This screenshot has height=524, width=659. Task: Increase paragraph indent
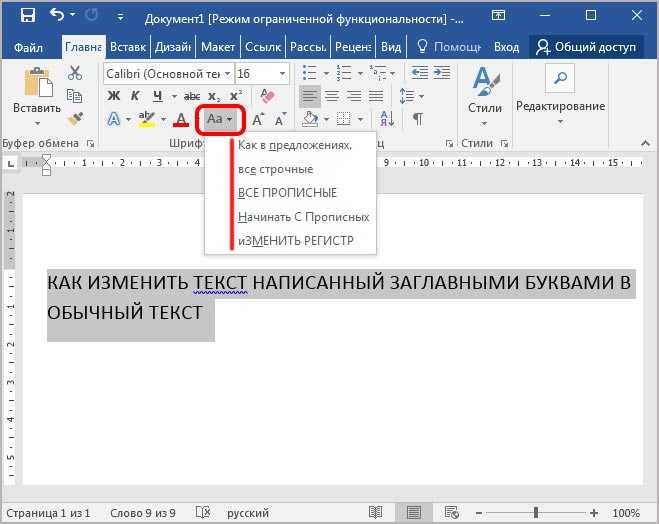click(x=442, y=73)
